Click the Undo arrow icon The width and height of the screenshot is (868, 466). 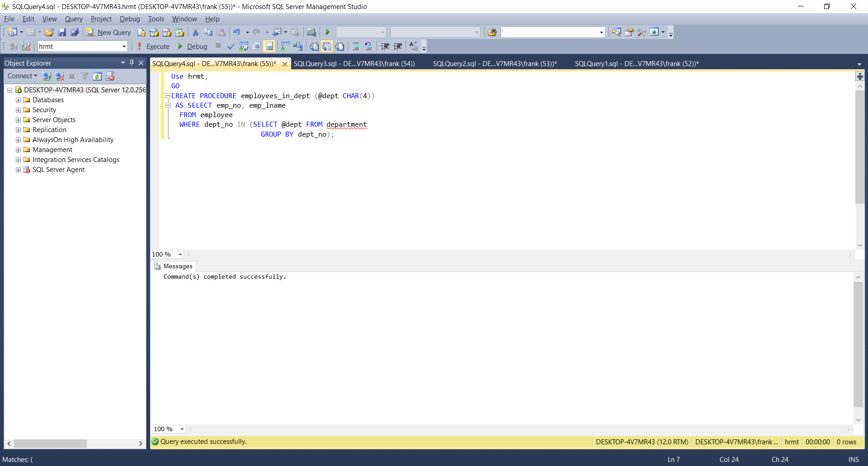236,33
